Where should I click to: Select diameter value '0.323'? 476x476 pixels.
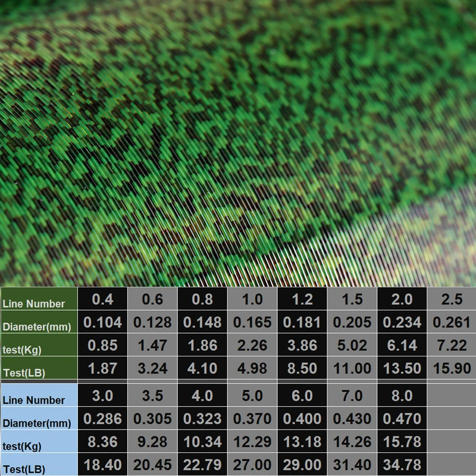click(202, 418)
